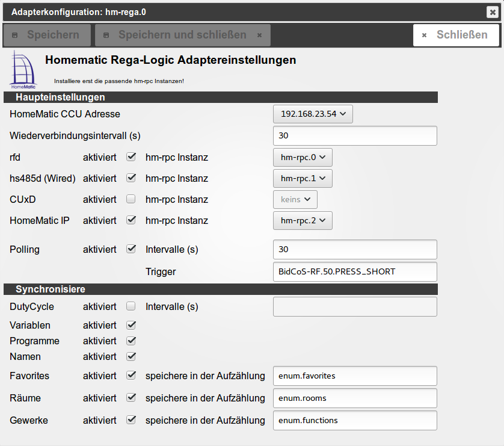Enable the CUxD aktiviert checkbox
Image resolution: width=504 pixels, height=446 pixels.
[x=131, y=199]
